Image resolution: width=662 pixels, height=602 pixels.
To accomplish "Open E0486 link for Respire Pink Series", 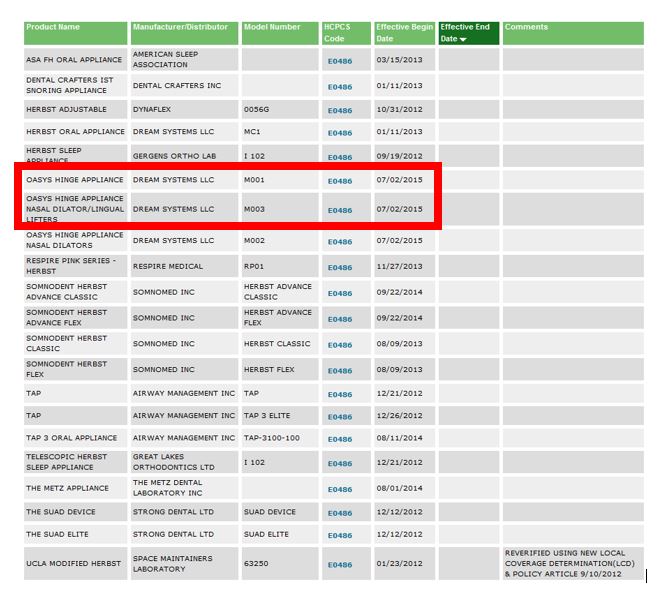I will pos(340,268).
